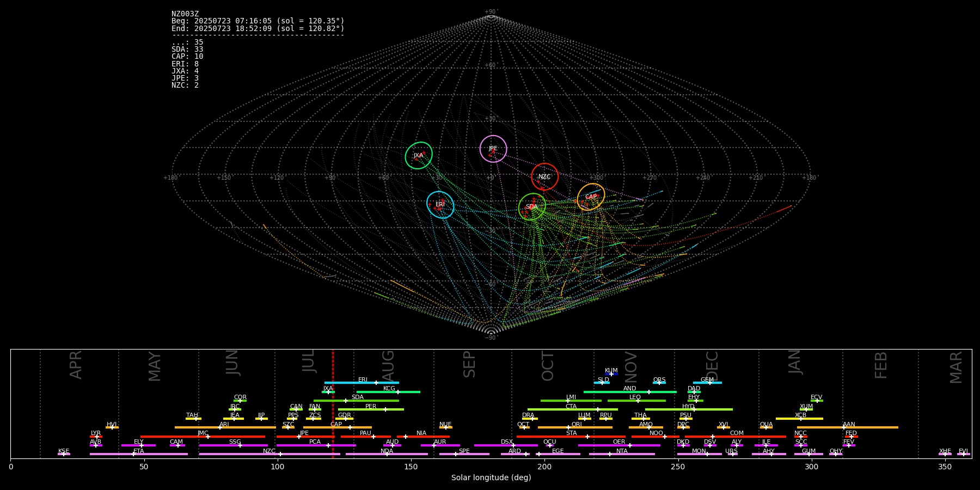The width and height of the screenshot is (980, 490).
Task: Click the JPE radiant circle on sky map
Action: click(x=493, y=149)
